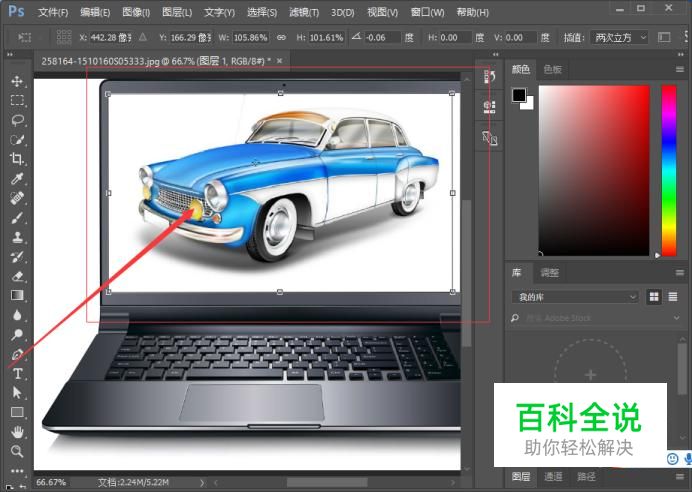Open the Layers panel options menu

tap(680, 477)
